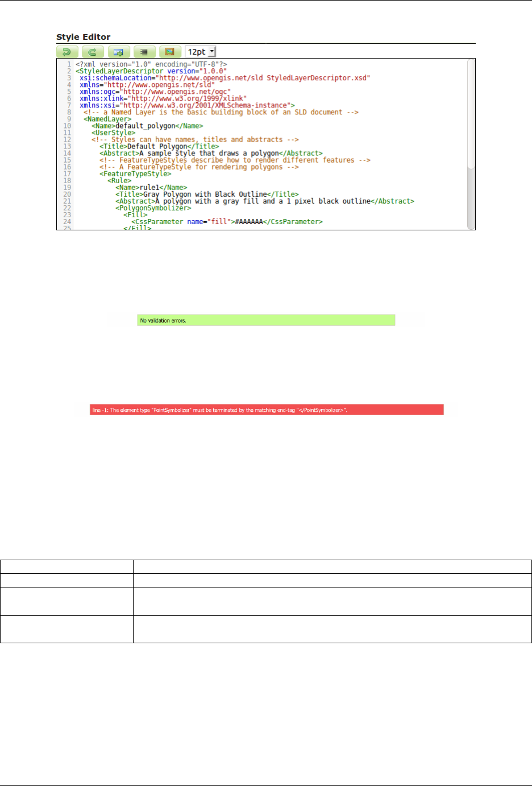Undo the last edit in Style Editor

pos(67,52)
